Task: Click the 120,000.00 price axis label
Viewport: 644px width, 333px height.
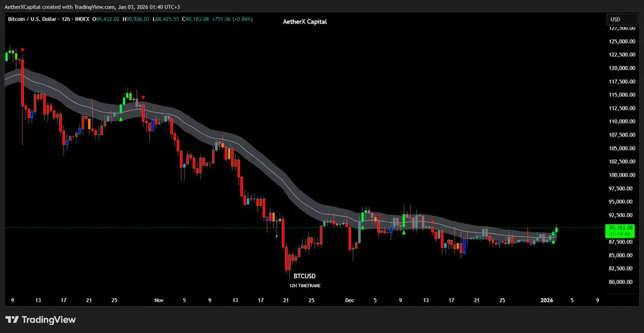Action: click(621, 68)
